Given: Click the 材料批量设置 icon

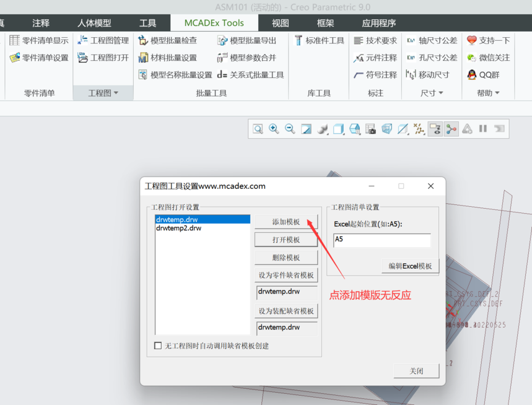Looking at the screenshot, I should click(x=143, y=58).
